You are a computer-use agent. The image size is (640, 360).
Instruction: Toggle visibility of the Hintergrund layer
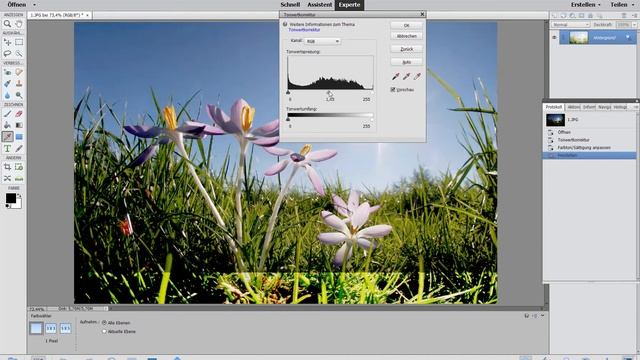coord(554,38)
